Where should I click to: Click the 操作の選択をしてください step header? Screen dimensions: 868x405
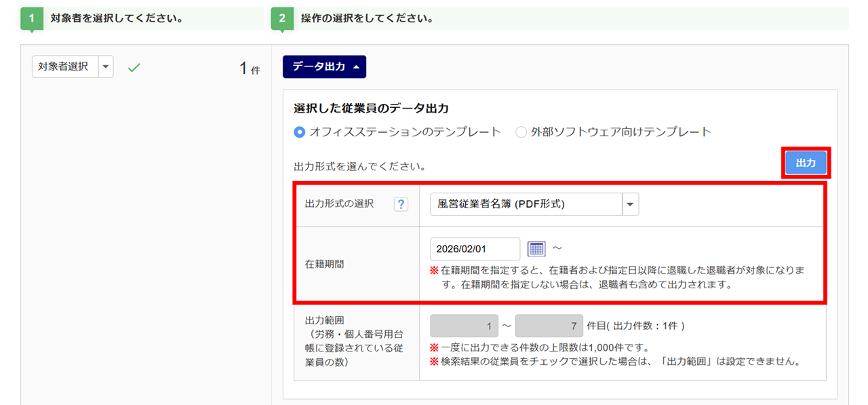[x=367, y=19]
